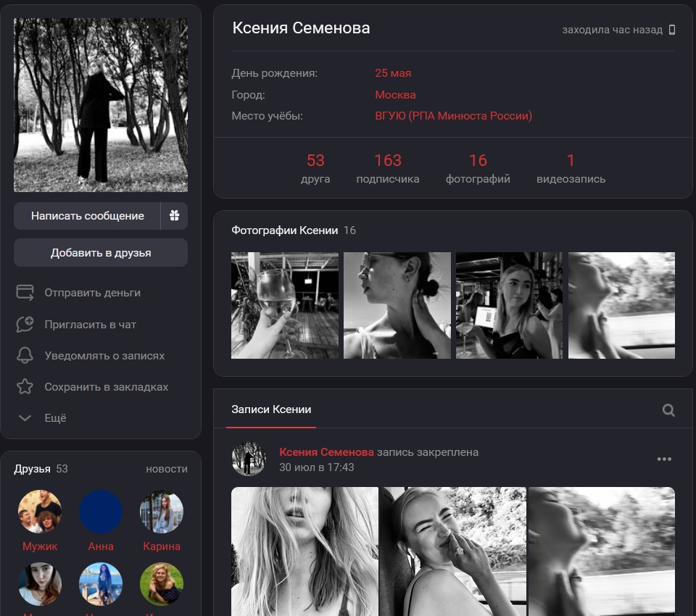Screen dimensions: 696x616
Task: Click the star bookmark icon
Action: [25, 386]
